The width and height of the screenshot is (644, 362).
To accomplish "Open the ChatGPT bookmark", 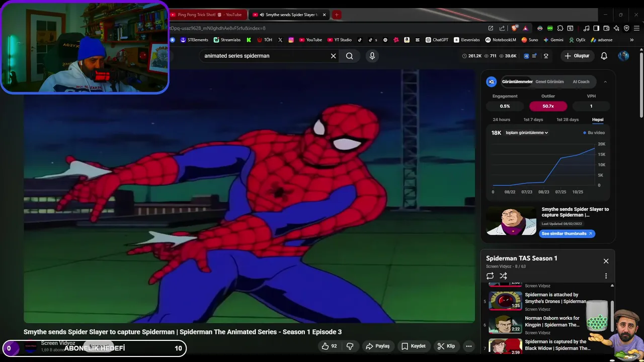I will pyautogui.click(x=437, y=40).
